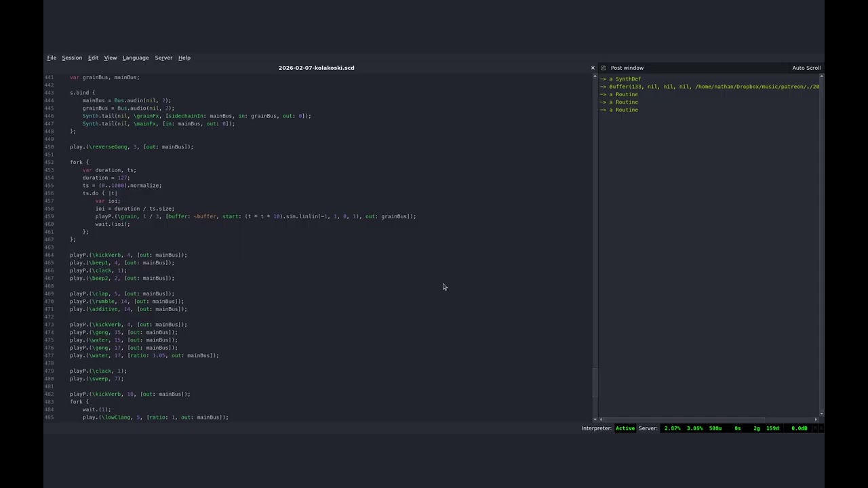Click the 'ts = (0..1000).normalize;' line
The width and height of the screenshot is (868, 488).
(x=122, y=186)
